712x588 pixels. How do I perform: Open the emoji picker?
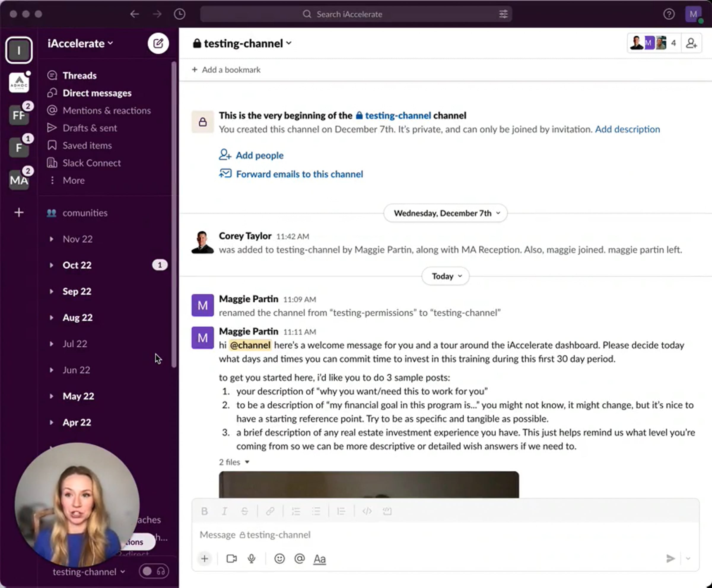279,559
